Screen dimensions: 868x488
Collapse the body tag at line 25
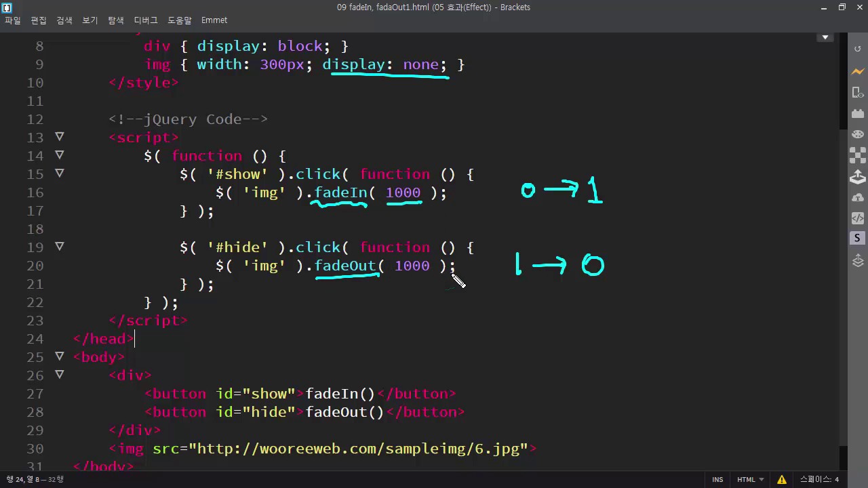[60, 357]
